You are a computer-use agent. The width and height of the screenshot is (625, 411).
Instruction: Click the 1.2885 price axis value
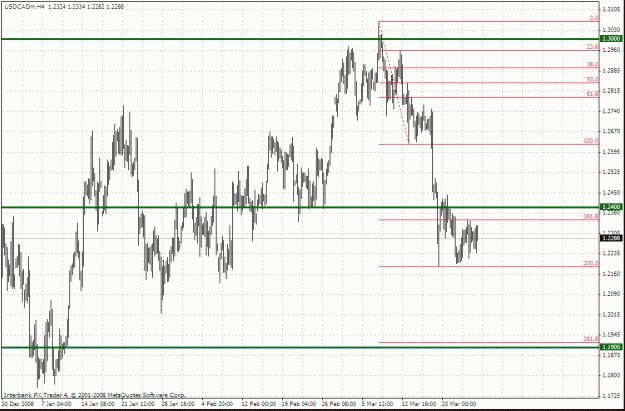tap(611, 70)
